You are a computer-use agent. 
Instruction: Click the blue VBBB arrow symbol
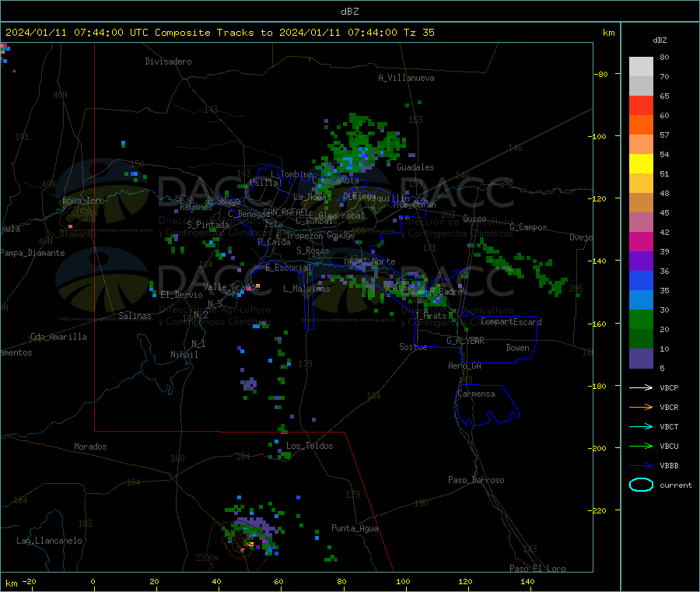[641, 466]
